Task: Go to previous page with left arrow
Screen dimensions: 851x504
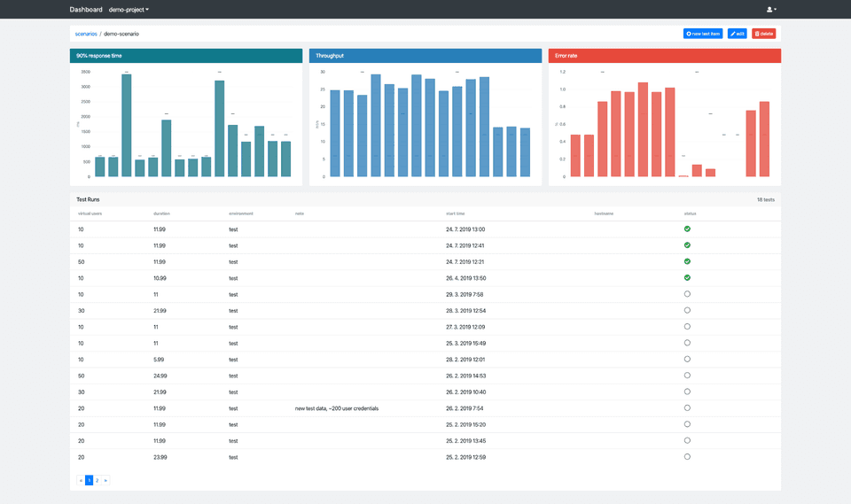Action: (81, 480)
